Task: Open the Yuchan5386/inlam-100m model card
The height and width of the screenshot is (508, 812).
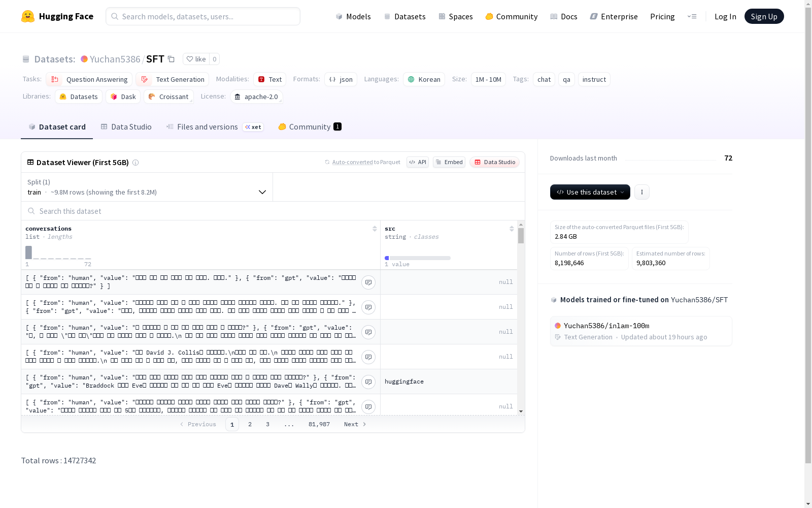Action: 641,331
